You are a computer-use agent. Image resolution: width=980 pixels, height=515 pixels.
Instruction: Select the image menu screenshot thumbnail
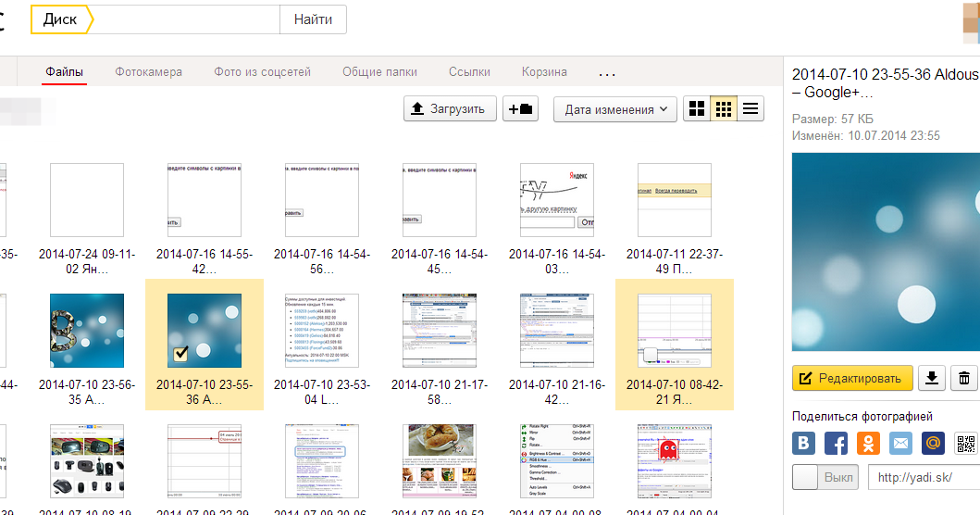point(557,461)
